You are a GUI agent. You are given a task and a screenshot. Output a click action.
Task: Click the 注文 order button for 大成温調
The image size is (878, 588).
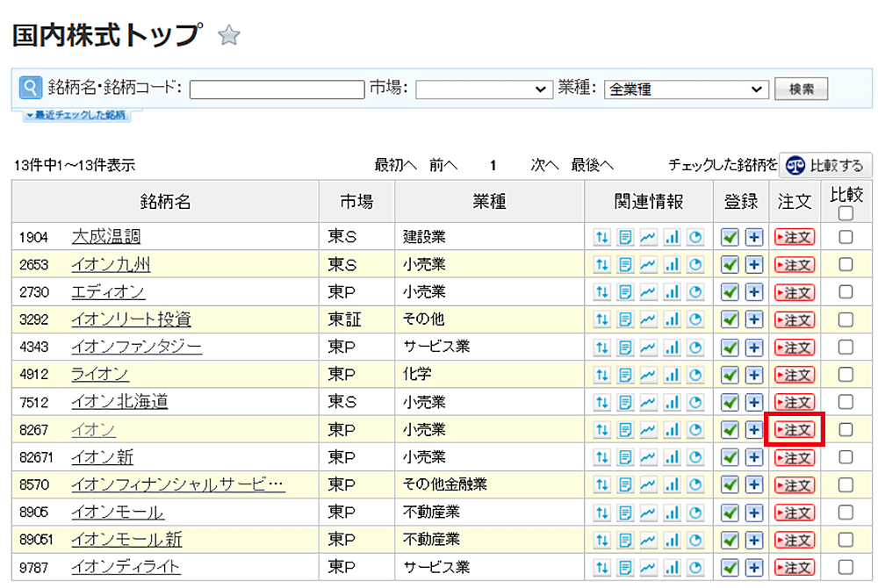795,237
